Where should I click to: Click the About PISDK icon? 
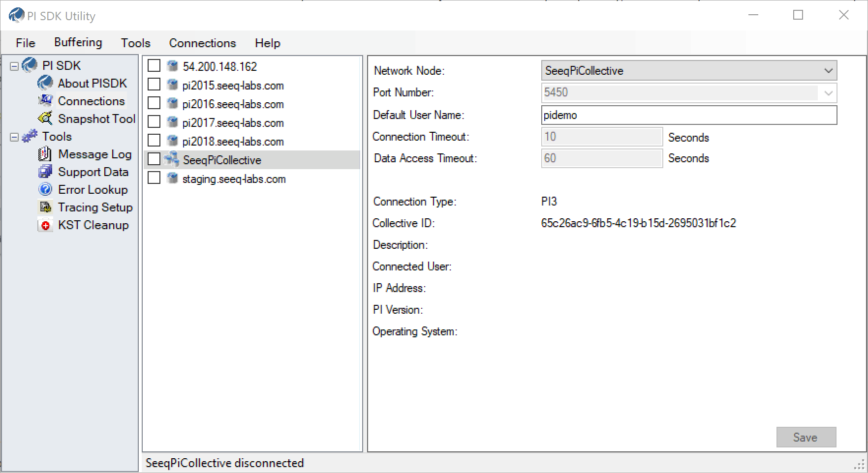(x=45, y=83)
